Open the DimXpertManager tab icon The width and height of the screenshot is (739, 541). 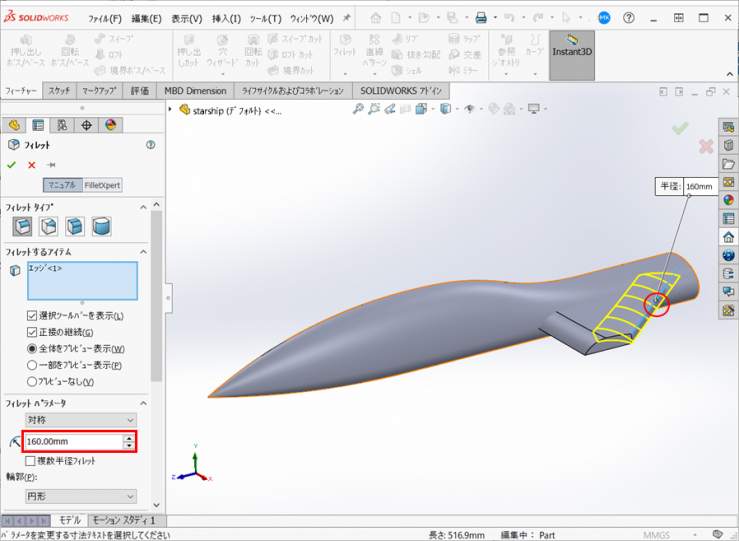point(86,125)
